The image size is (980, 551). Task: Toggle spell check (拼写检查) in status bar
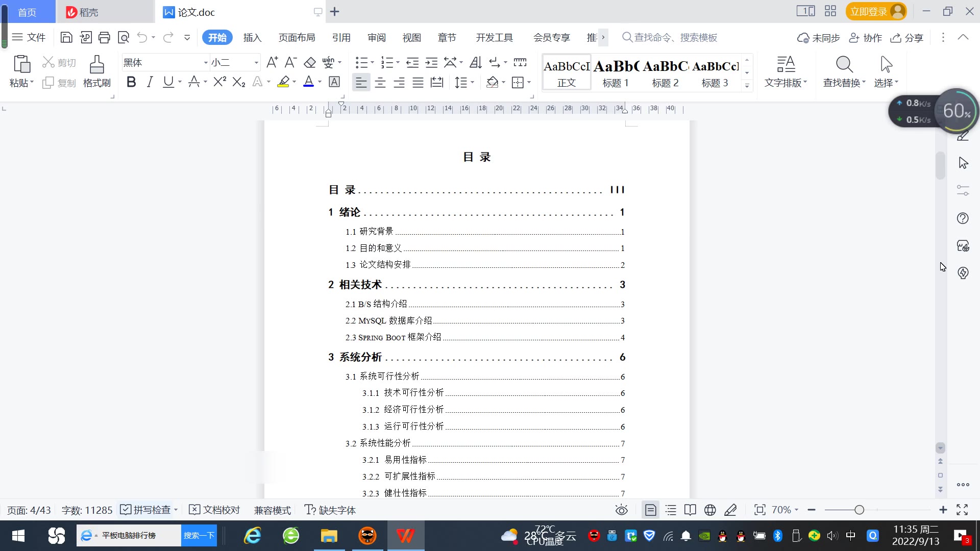(x=146, y=510)
